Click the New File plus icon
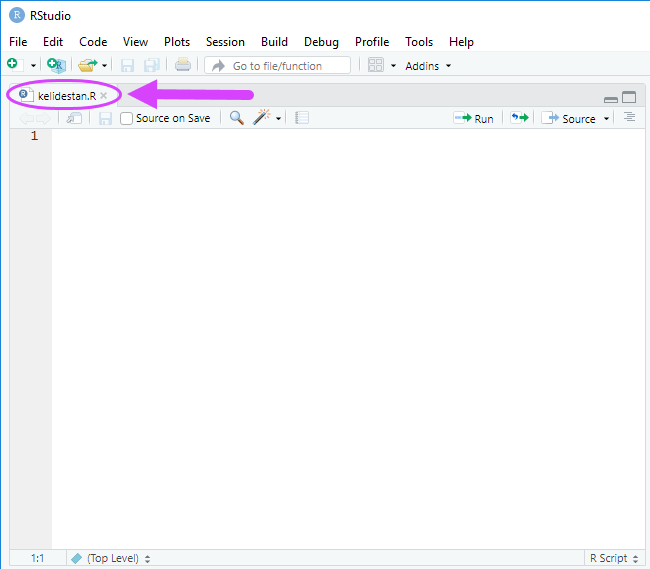The width and height of the screenshot is (650, 569). click(x=15, y=65)
